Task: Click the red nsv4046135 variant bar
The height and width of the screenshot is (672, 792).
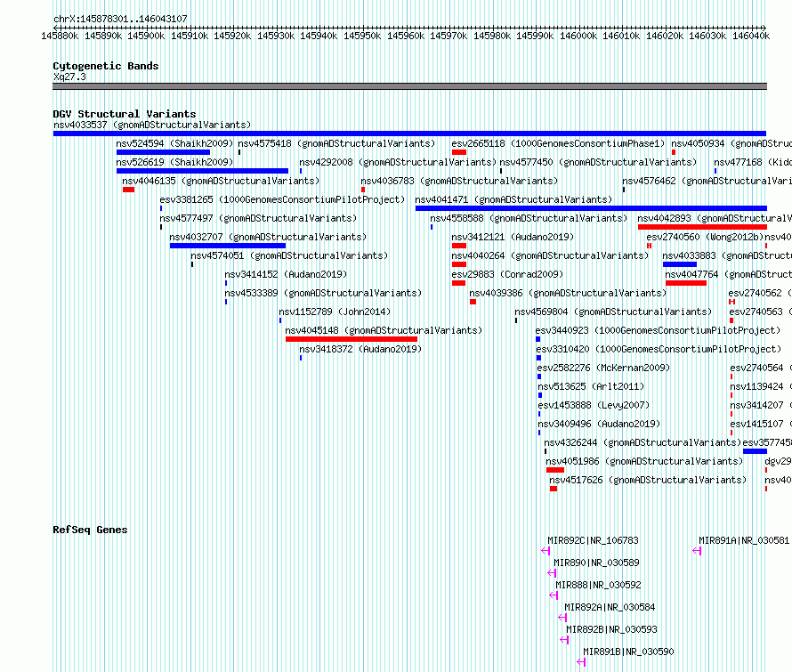Action: point(128,190)
